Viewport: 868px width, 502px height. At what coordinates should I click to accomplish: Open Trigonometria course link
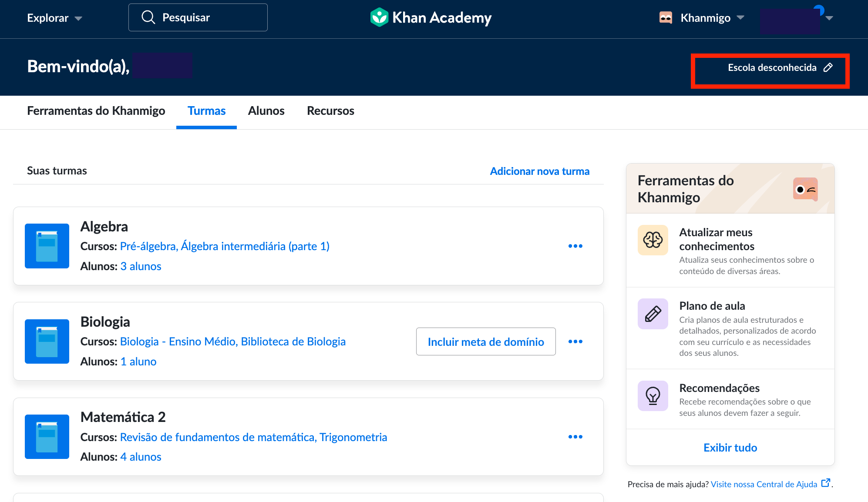(353, 437)
